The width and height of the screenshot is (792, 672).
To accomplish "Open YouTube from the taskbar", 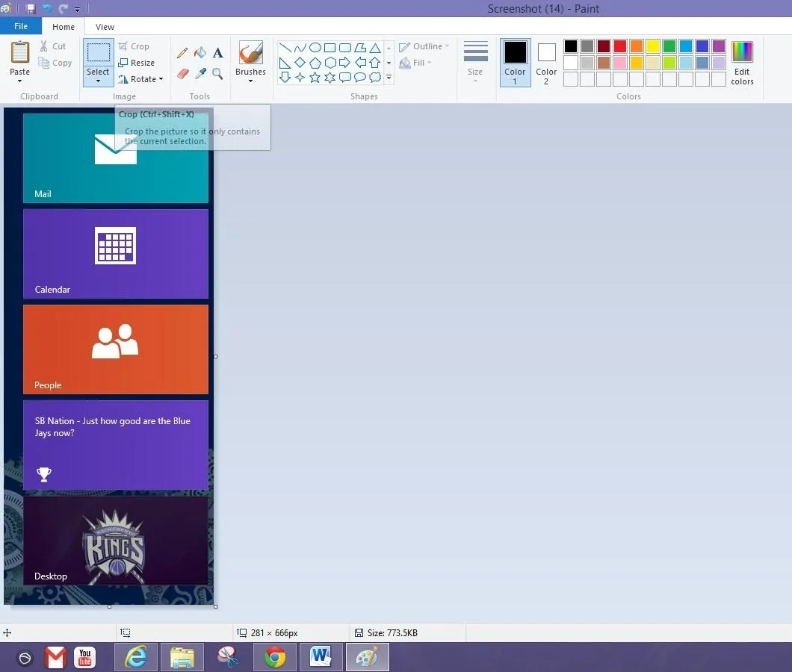I will coord(85,657).
